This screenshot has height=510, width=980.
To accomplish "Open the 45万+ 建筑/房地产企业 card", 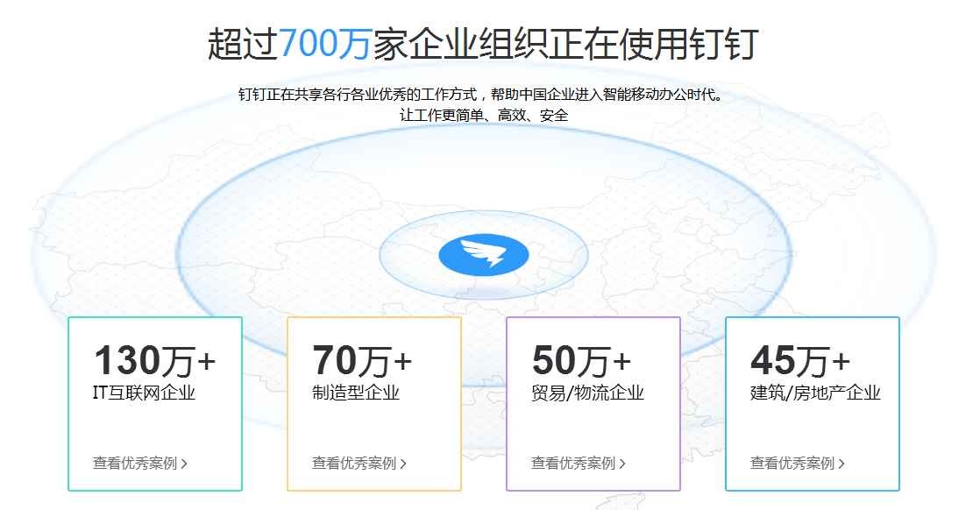I will [x=813, y=404].
